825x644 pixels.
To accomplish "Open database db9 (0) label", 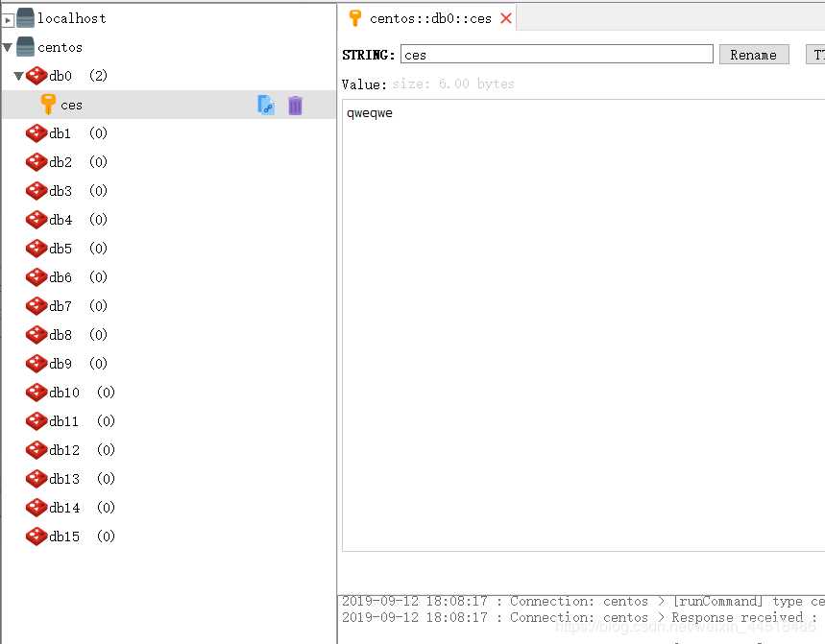I will 78,363.
